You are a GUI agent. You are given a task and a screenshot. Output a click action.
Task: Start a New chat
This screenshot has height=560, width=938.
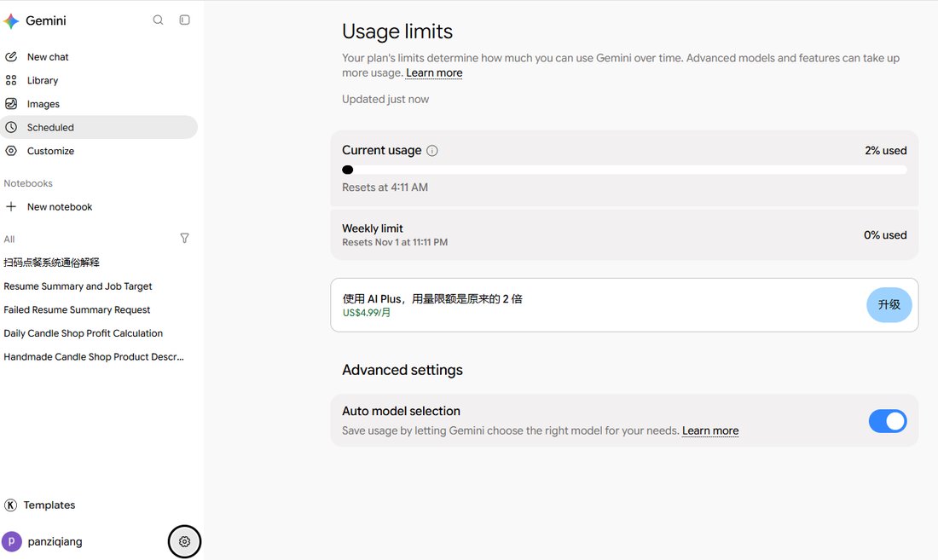[x=99, y=57]
